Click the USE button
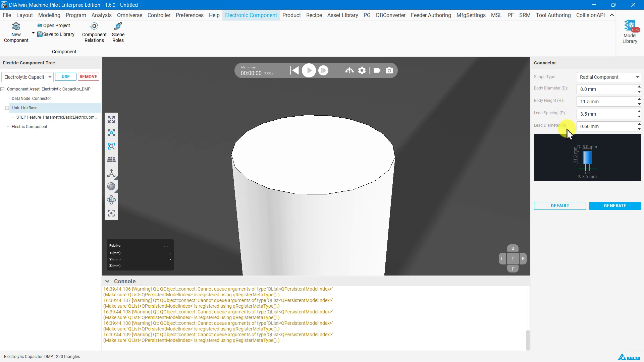The image size is (644, 362). tap(66, 77)
